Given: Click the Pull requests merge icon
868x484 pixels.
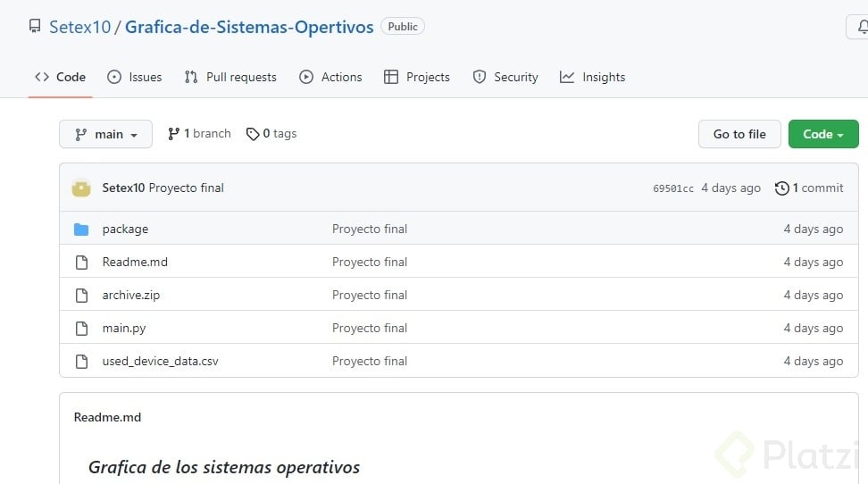Looking at the screenshot, I should [x=191, y=77].
